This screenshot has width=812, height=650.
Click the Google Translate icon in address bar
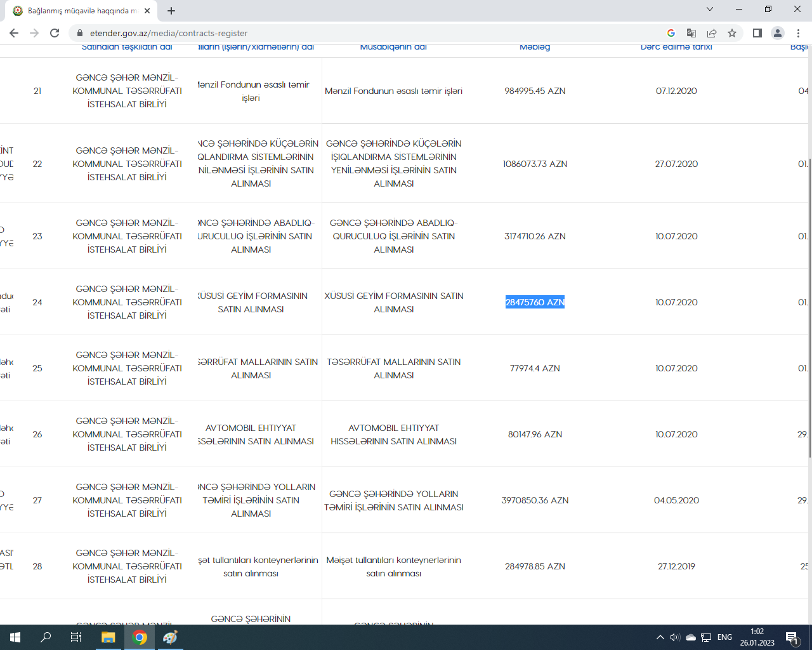pyautogui.click(x=691, y=33)
